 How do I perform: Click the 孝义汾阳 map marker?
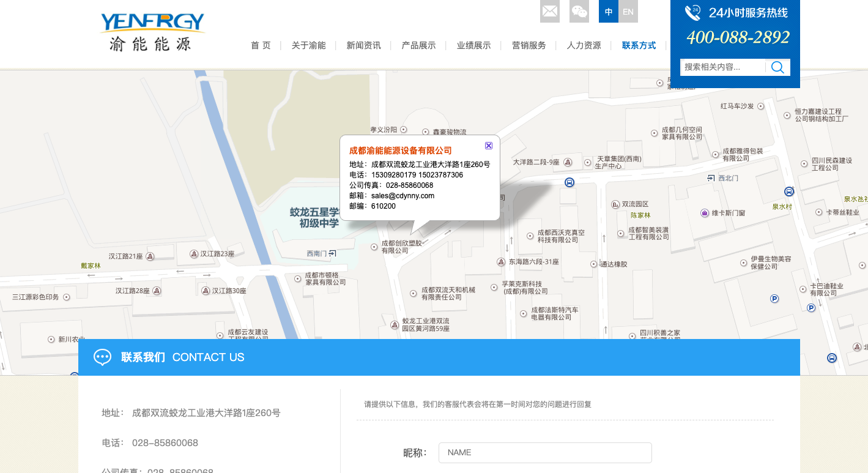(x=404, y=130)
